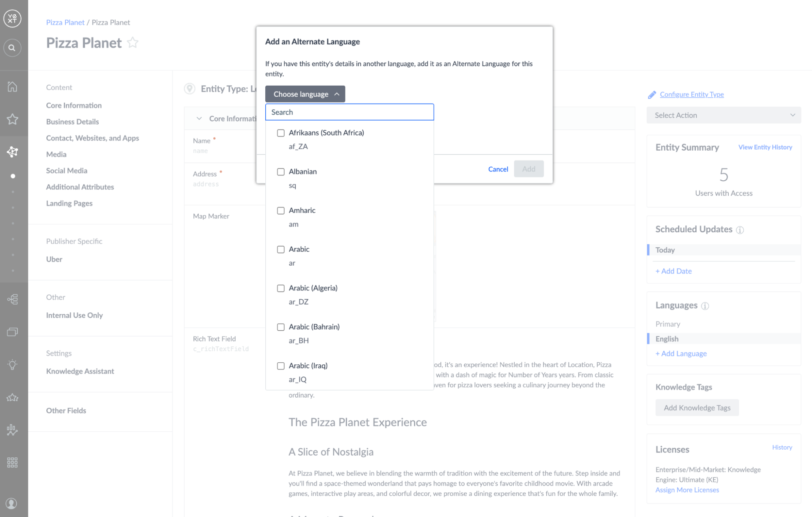Screen dimensions: 812x517
Task: Check the Arabic (Bahrain) checkbox
Action: 281,327
